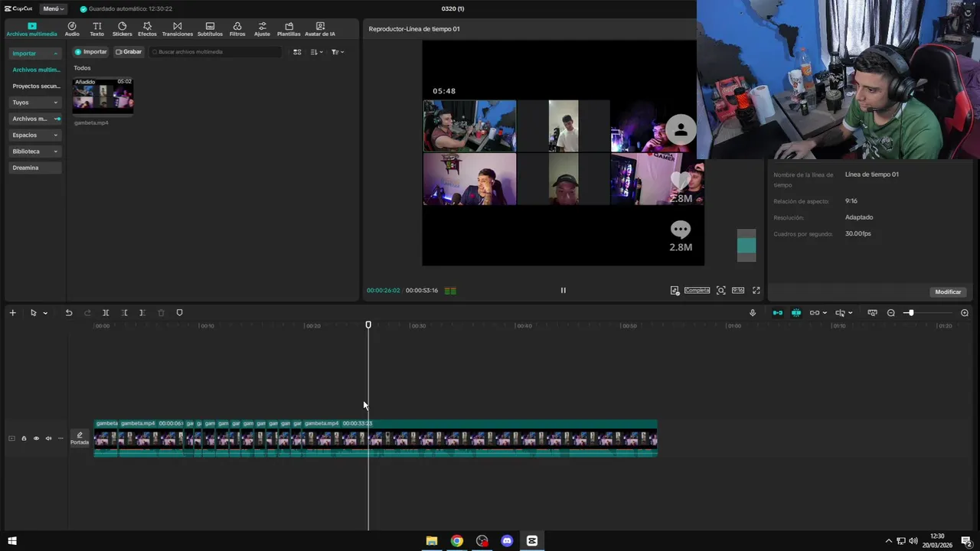Open the Filtros panel
The width and height of the screenshot is (980, 551).
tap(237, 29)
